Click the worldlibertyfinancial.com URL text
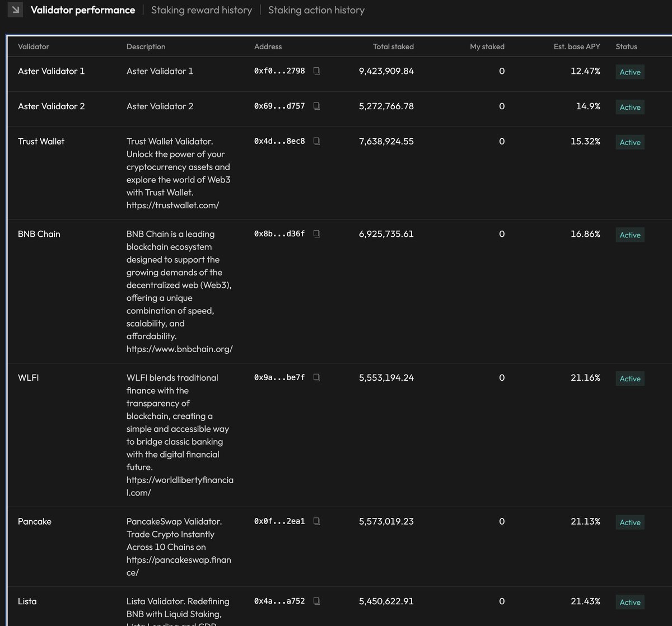This screenshot has width=672, height=626. (180, 487)
